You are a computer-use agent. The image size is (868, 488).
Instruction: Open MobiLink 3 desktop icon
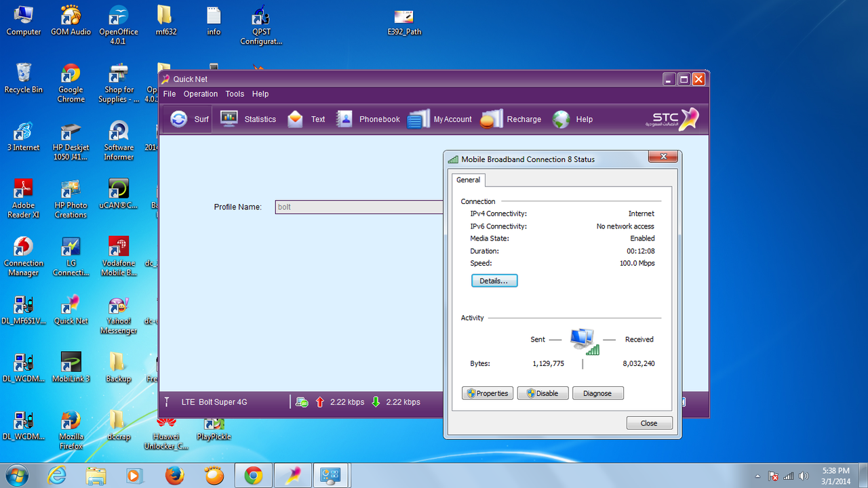(x=71, y=367)
